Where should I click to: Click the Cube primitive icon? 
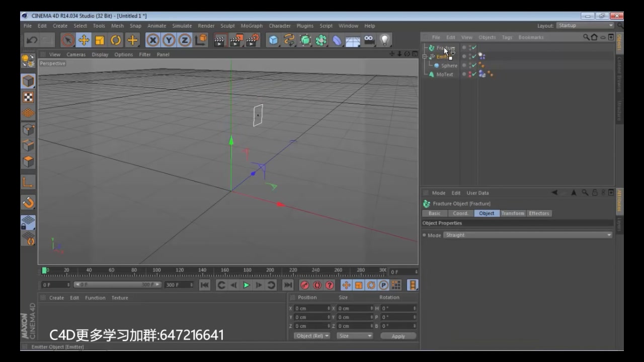(x=273, y=40)
